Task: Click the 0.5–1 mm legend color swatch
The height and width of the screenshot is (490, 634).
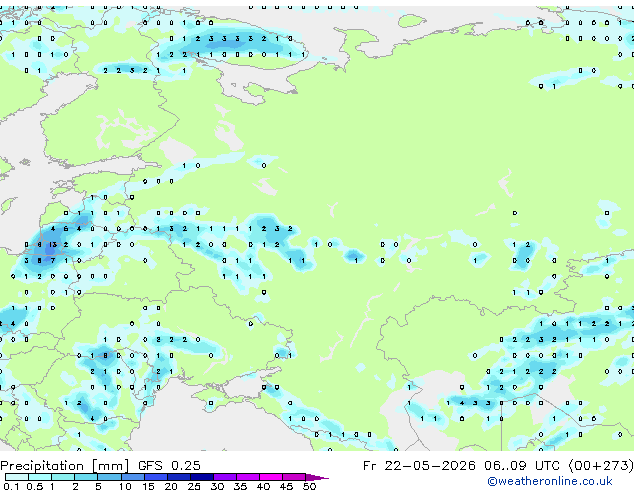Action: 40,477
